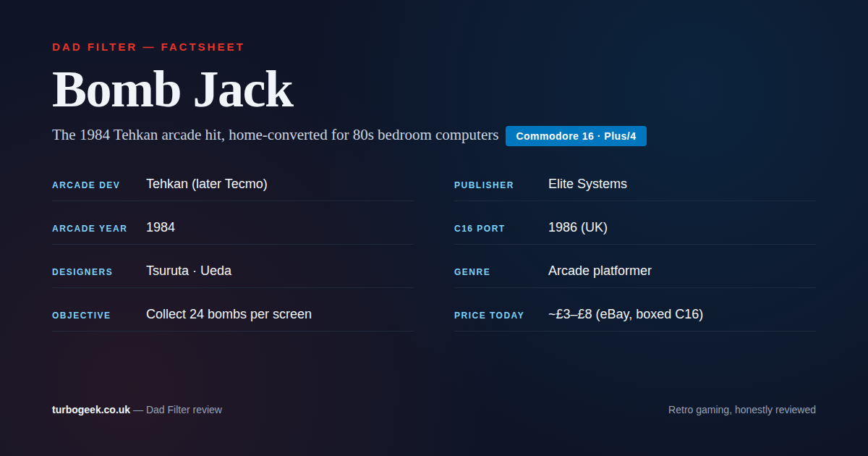
Task: Click the ARCADE DEV label
Action: point(86,185)
